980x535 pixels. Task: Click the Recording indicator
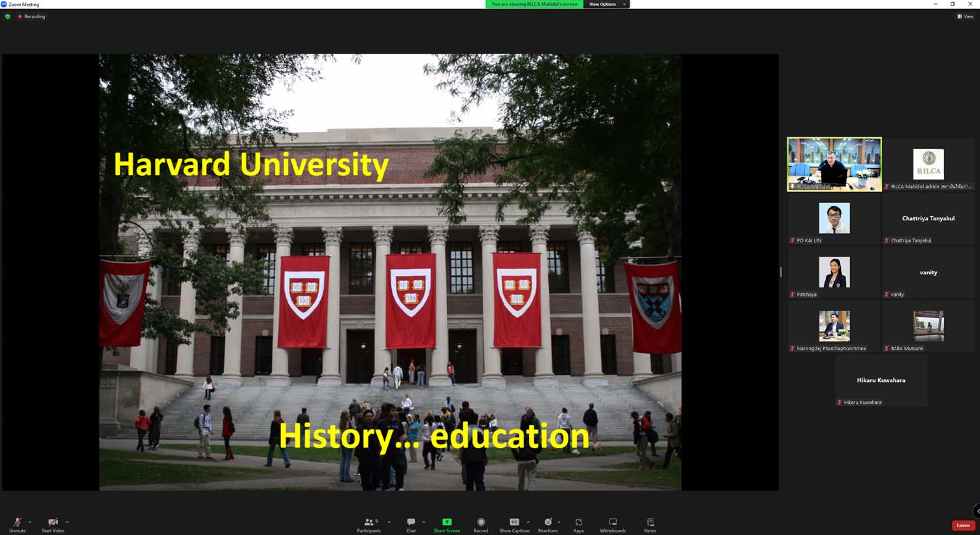(x=32, y=16)
